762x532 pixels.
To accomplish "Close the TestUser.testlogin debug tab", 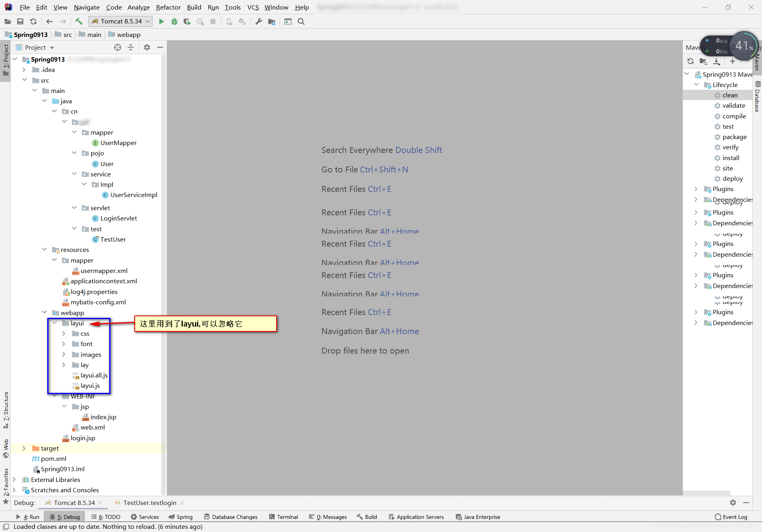I will (182, 503).
